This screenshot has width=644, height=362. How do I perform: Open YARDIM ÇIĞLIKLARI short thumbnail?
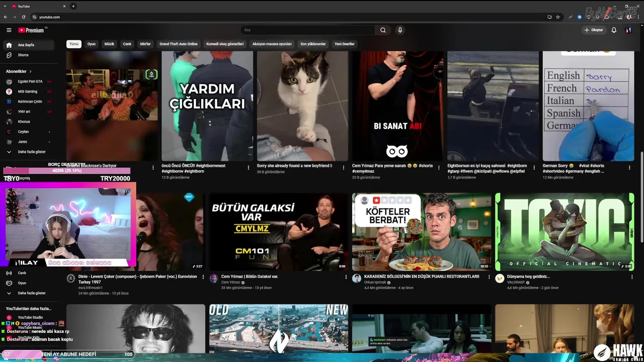click(x=207, y=106)
